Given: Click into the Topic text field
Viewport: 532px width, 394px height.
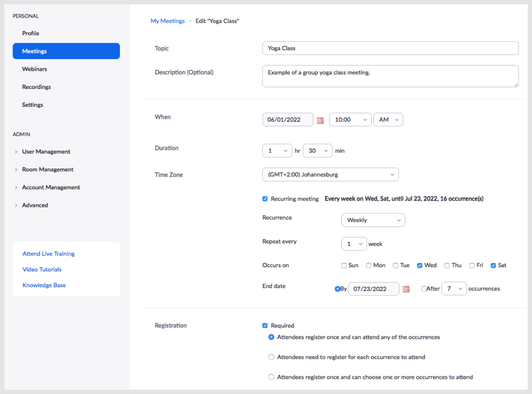Looking at the screenshot, I should [390, 48].
